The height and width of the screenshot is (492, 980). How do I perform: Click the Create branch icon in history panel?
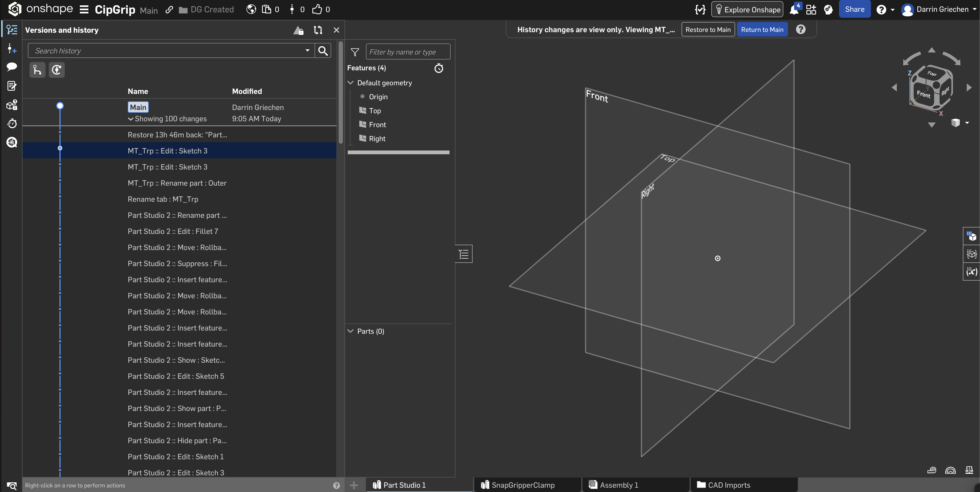coord(37,70)
